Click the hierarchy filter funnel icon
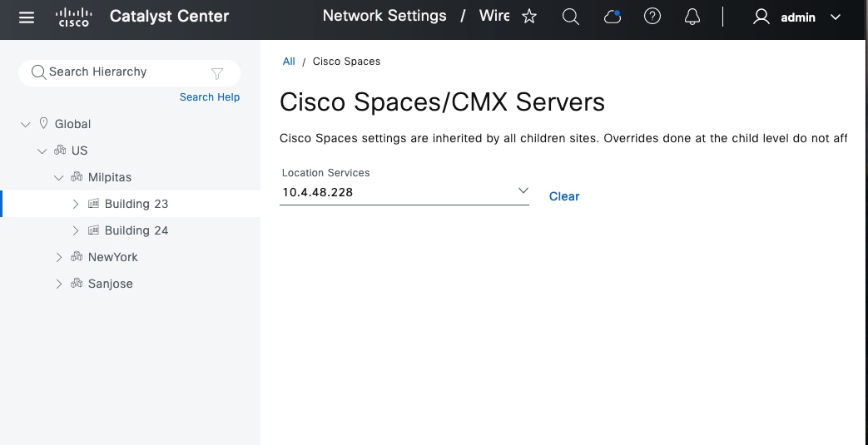Screen dimensions: 868x445 (x=217, y=73)
